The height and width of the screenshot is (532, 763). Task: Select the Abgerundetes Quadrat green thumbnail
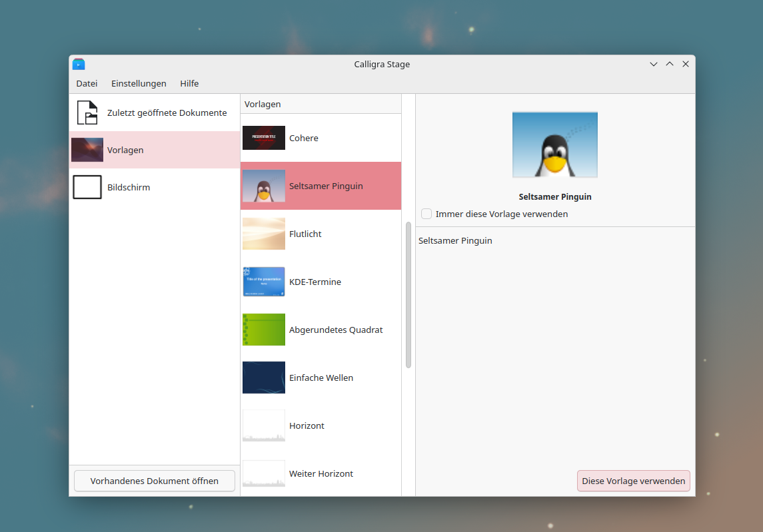click(x=264, y=330)
